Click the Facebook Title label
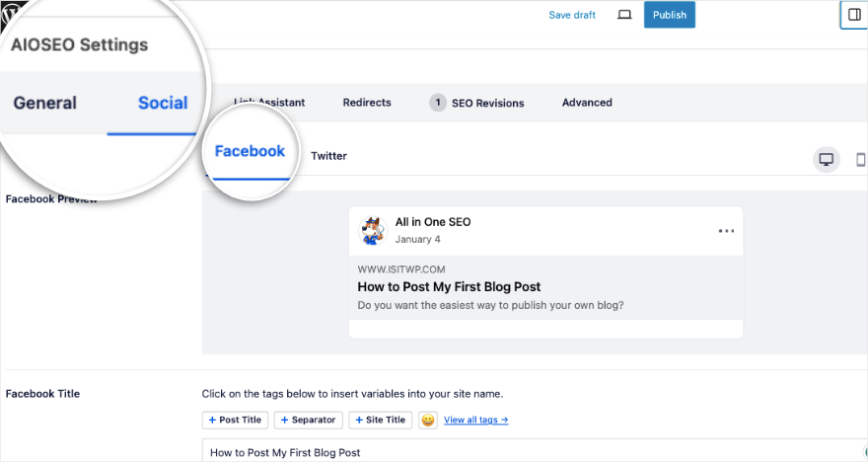The image size is (868, 462). [42, 394]
